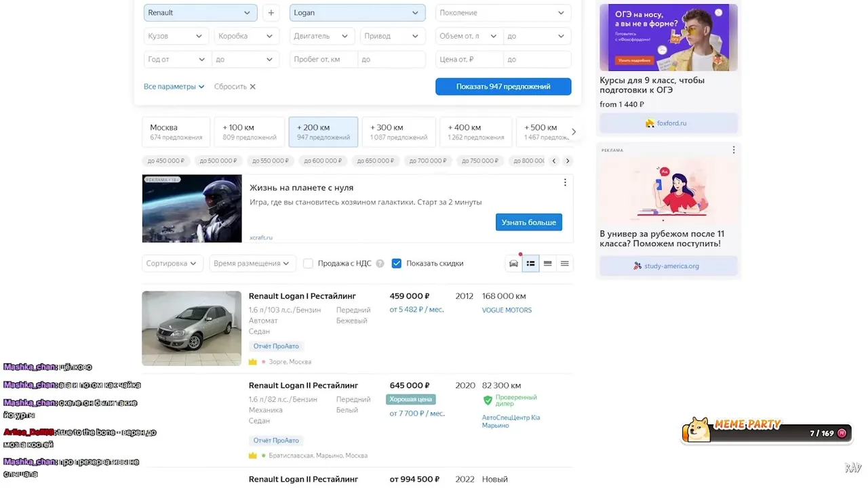
Task: Open НДС help question icon
Action: coord(380,264)
